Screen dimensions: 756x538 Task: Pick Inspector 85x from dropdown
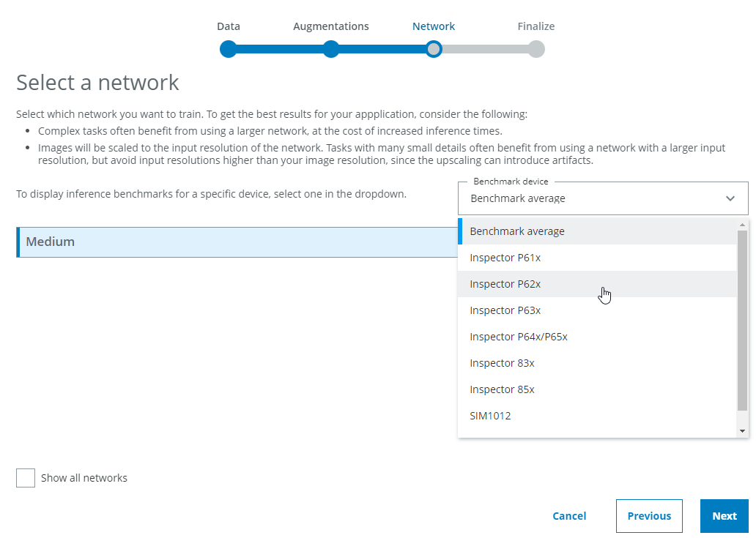502,389
